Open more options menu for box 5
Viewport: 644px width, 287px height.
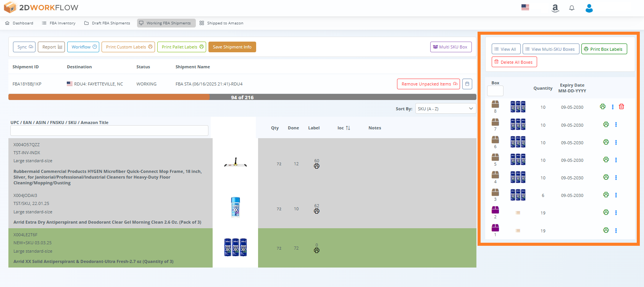[x=616, y=160]
